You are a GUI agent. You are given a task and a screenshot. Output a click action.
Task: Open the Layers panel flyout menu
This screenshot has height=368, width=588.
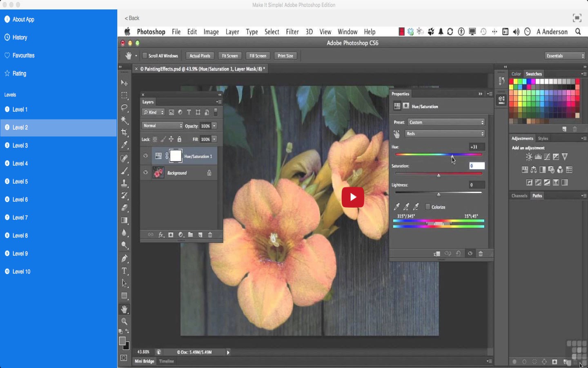[x=219, y=102]
